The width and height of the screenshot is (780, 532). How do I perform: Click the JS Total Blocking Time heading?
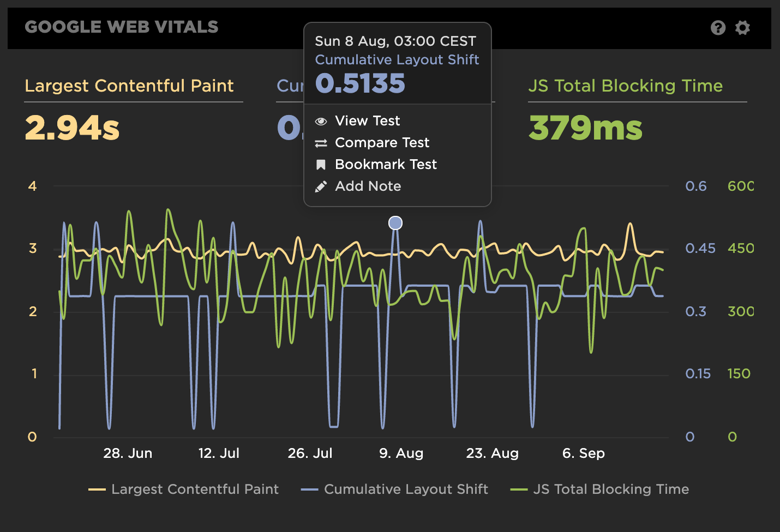[626, 86]
